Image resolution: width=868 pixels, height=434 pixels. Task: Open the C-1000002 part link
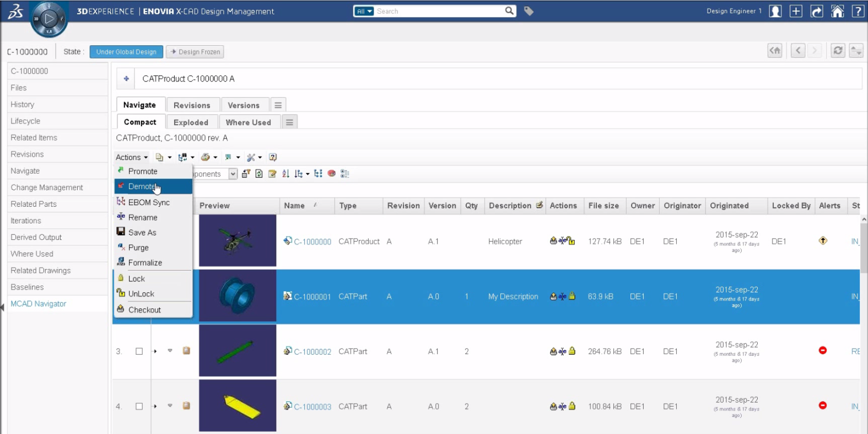pos(312,352)
